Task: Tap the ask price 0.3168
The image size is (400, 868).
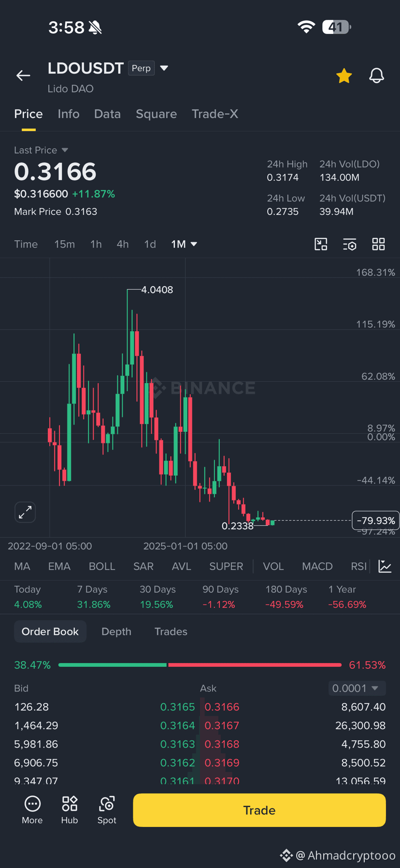Action: 222,744
